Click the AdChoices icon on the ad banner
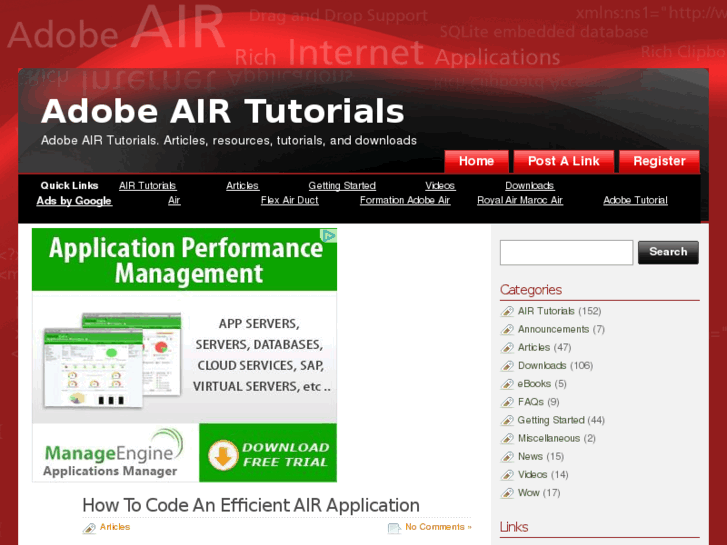 coord(329,236)
